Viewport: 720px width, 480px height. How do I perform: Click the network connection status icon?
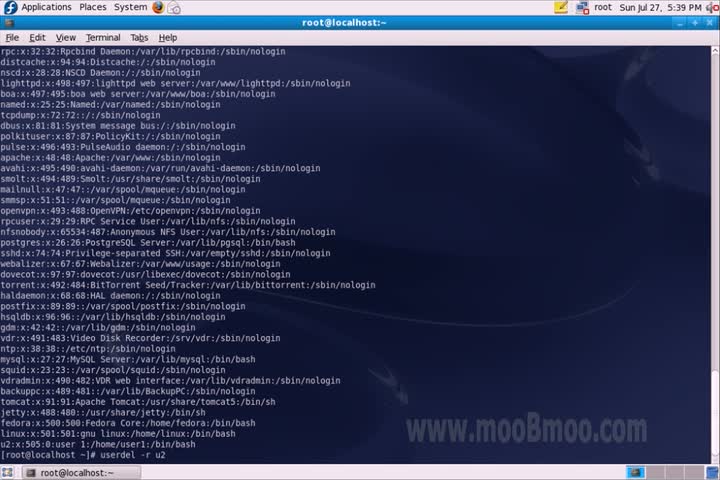coord(582,8)
